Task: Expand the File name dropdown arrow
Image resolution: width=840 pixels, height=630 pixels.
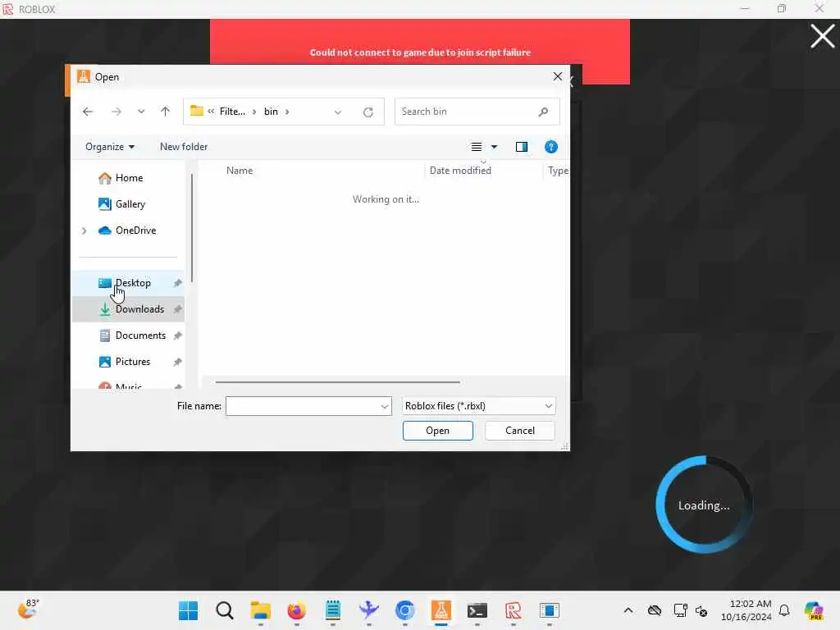Action: click(385, 406)
